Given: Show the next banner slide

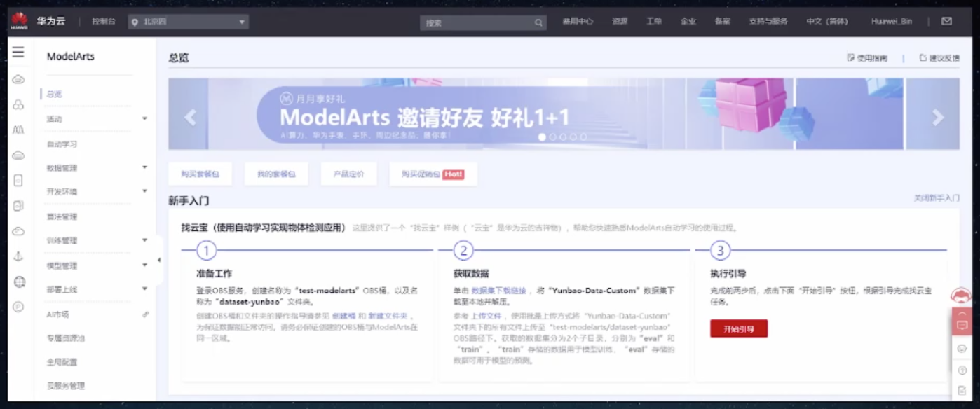Looking at the screenshot, I should [938, 118].
